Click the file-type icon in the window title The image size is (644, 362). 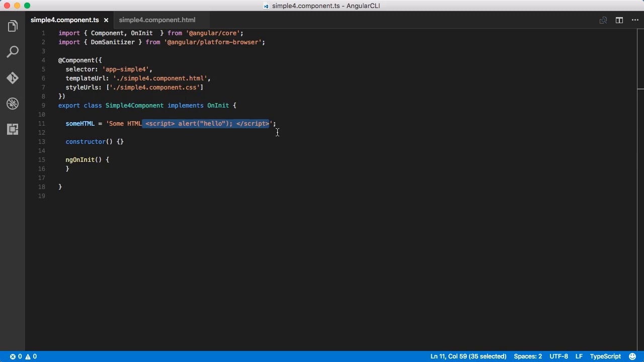coord(266,6)
